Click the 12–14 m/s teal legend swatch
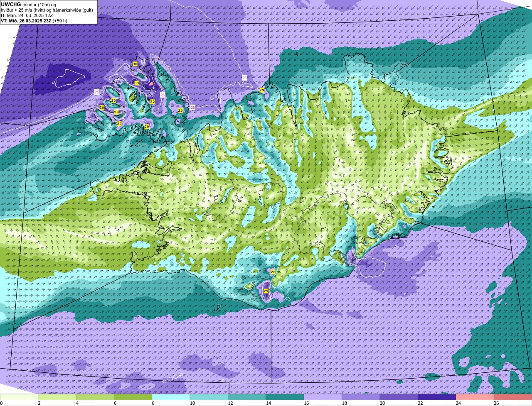This screenshot has height=406, width=532. tap(247, 397)
